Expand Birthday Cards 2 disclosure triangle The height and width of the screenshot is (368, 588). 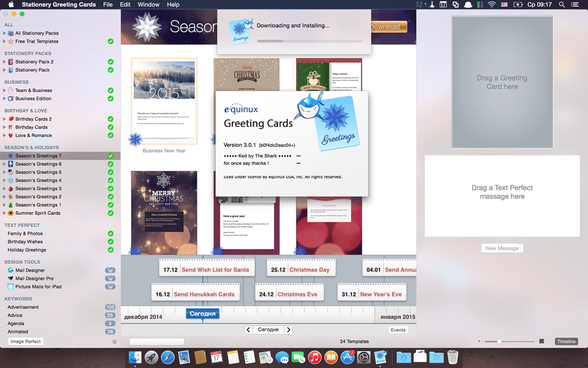point(4,119)
